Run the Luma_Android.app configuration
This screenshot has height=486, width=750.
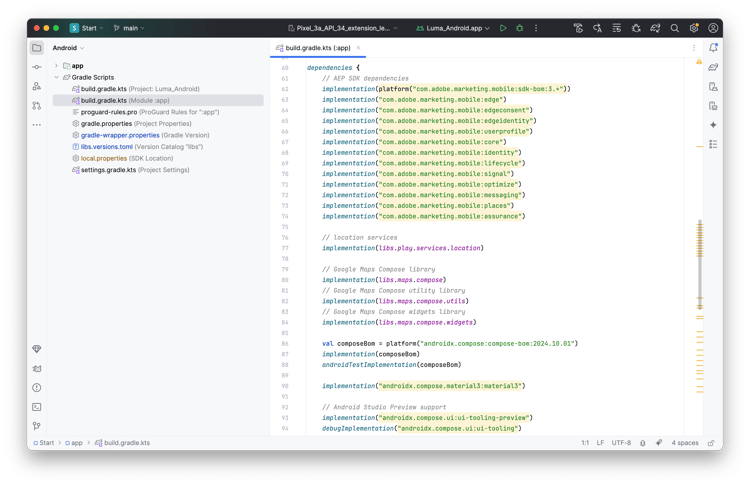coord(503,28)
